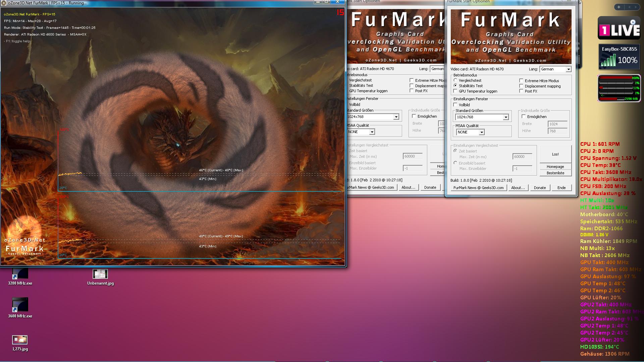Click the EasyBox-5BC855 wifi signal gadget
This screenshot has width=644, height=362.
(619, 57)
